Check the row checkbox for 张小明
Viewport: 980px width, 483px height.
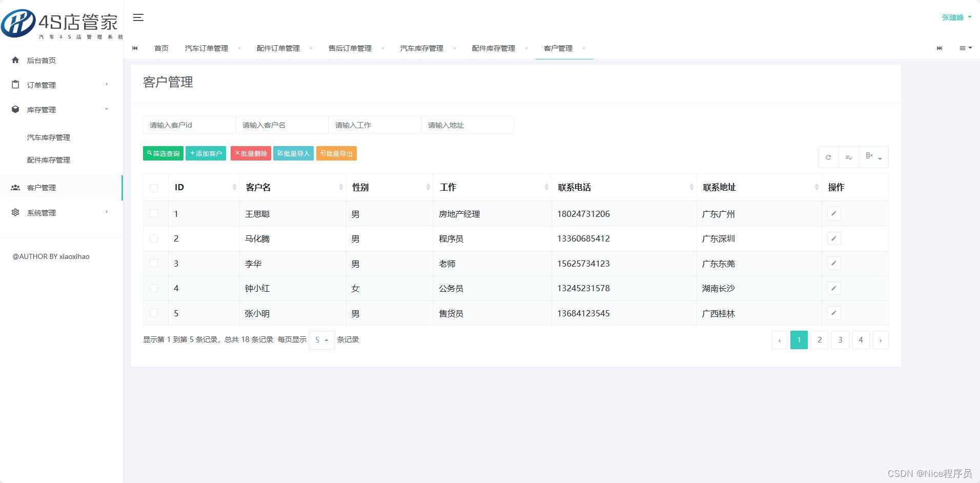coord(154,313)
